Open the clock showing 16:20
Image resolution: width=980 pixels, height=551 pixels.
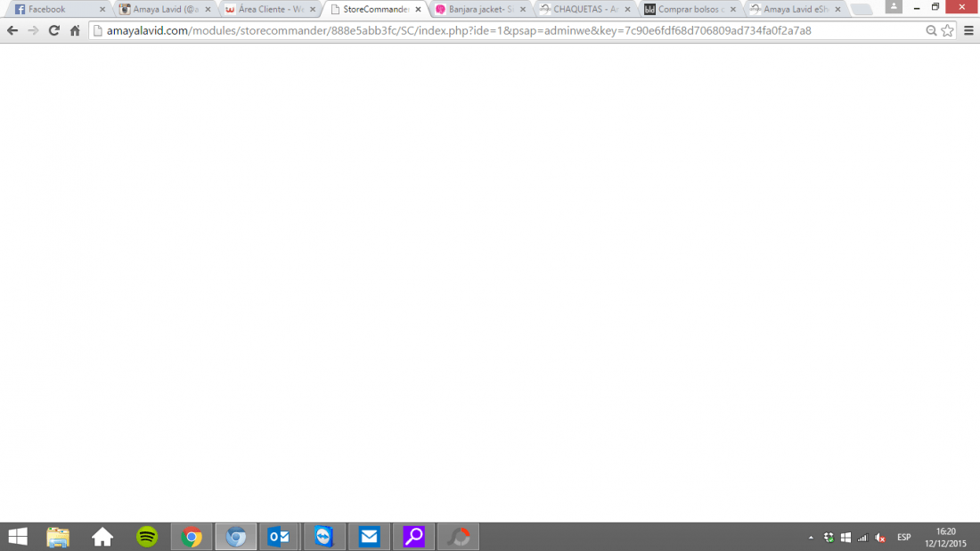pos(945,538)
